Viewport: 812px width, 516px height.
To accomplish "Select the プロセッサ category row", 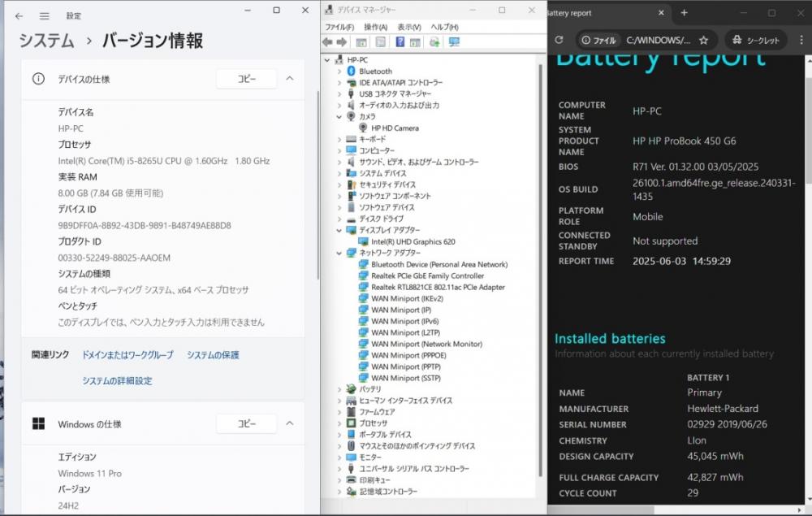I will point(367,423).
